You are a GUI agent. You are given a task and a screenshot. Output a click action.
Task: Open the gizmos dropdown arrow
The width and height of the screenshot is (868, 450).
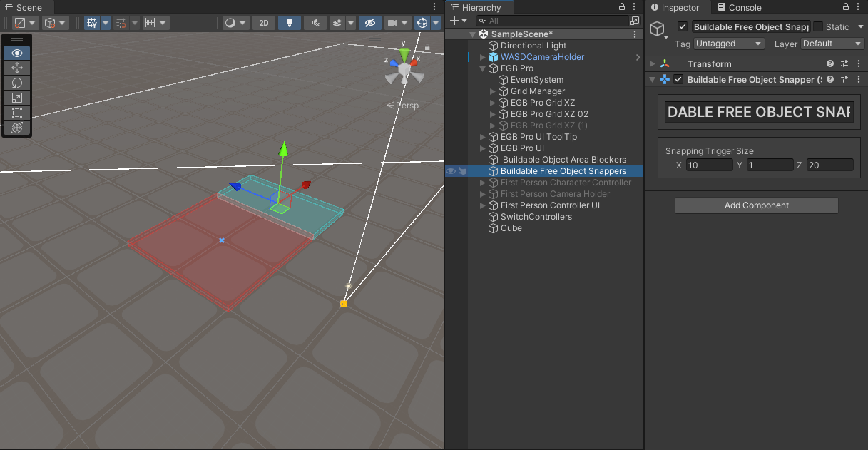tap(436, 23)
